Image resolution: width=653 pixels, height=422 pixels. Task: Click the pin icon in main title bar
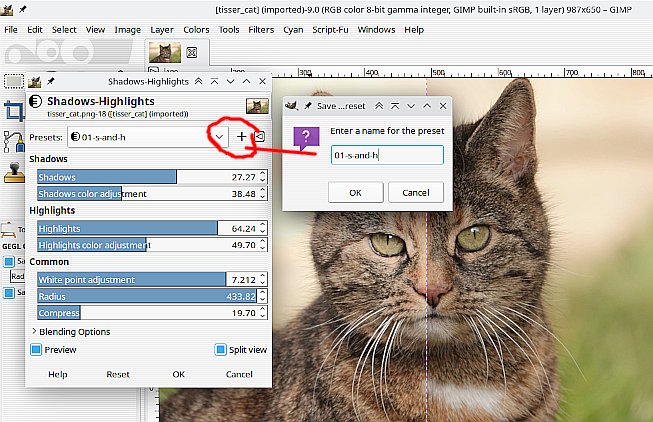pyautogui.click(x=22, y=9)
